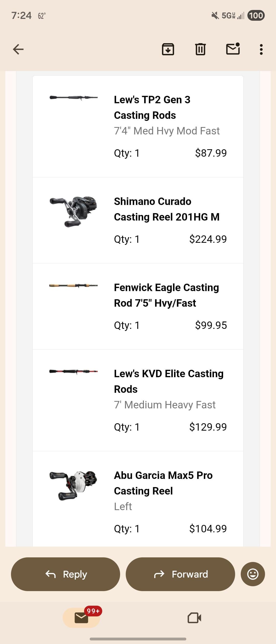The width and height of the screenshot is (276, 644).
Task: Tap Fenwick Eagle rod image
Action: pos(74,285)
